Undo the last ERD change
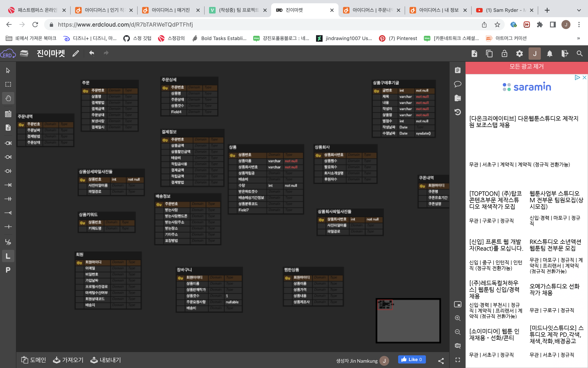Viewport: 588px width, 368px height. 91,53
